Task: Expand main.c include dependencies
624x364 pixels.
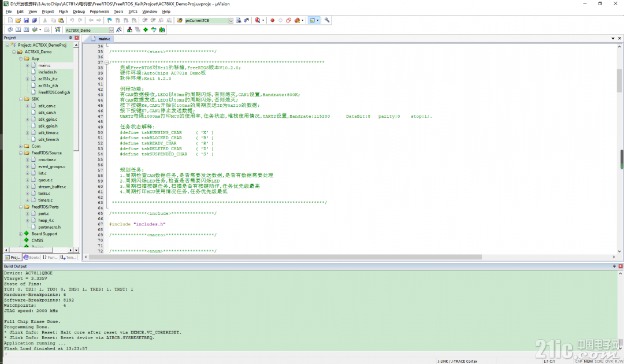Action: [x=28, y=66]
